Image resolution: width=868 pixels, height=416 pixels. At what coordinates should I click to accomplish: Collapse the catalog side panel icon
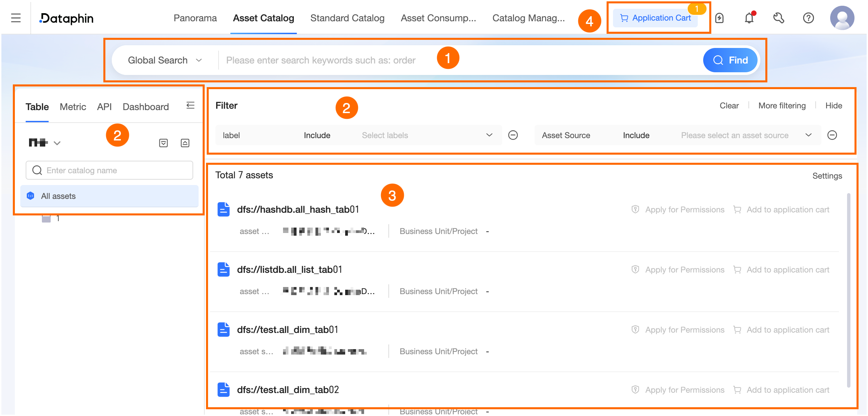click(x=190, y=106)
